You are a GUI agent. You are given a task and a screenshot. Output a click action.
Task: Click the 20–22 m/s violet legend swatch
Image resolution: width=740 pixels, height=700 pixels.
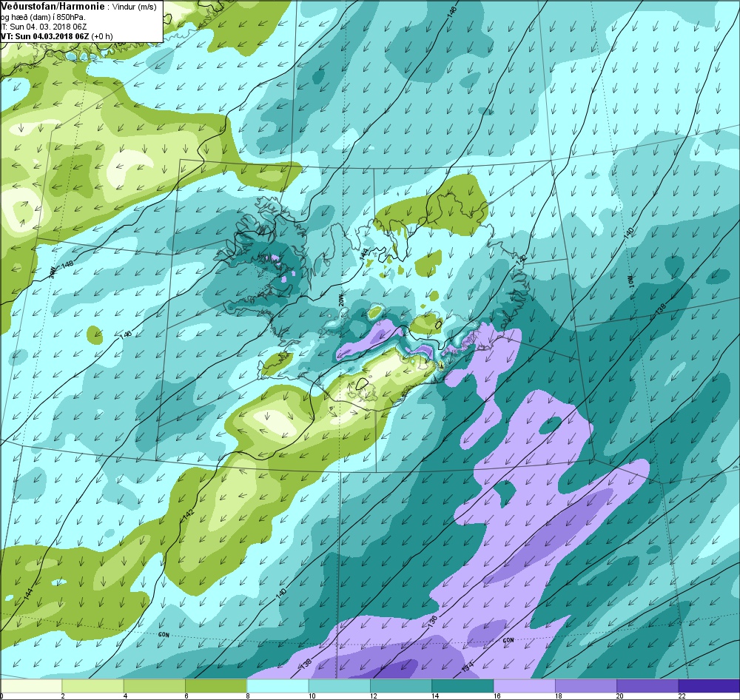click(647, 685)
